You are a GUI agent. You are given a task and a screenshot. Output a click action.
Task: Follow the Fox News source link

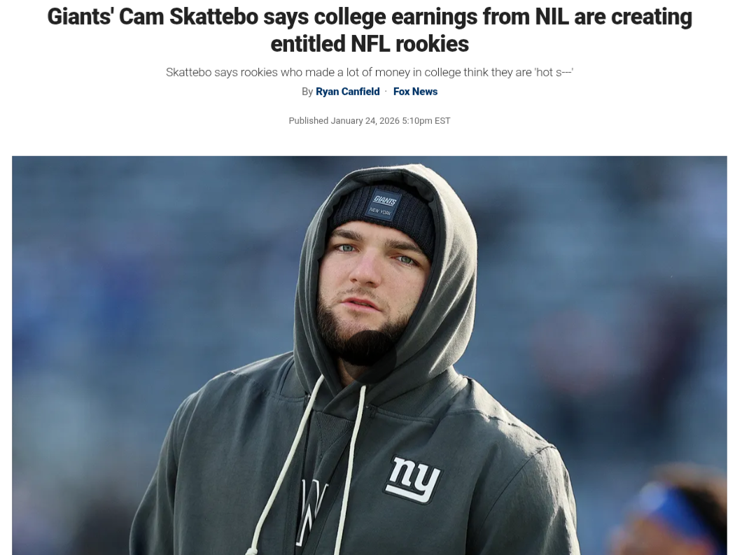pyautogui.click(x=415, y=92)
